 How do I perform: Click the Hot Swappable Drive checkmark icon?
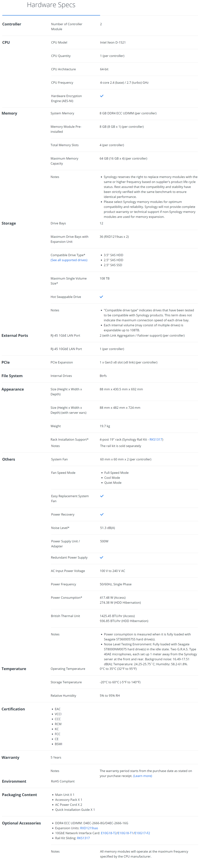[101, 297]
